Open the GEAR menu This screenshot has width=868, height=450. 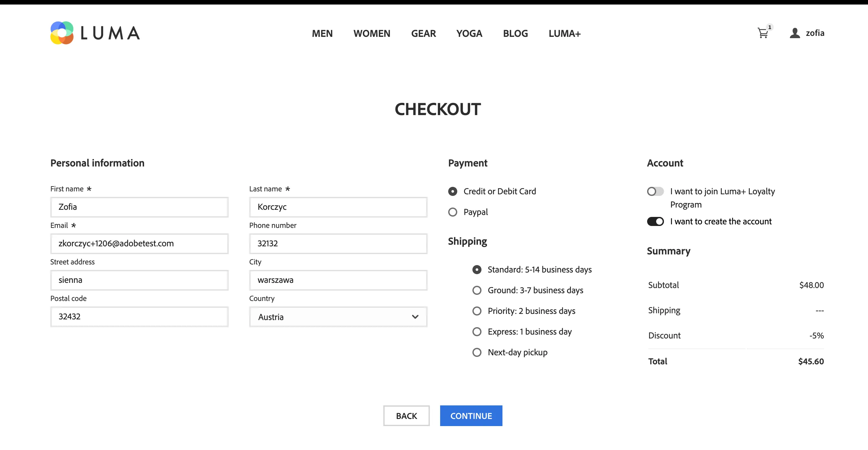pyautogui.click(x=424, y=33)
